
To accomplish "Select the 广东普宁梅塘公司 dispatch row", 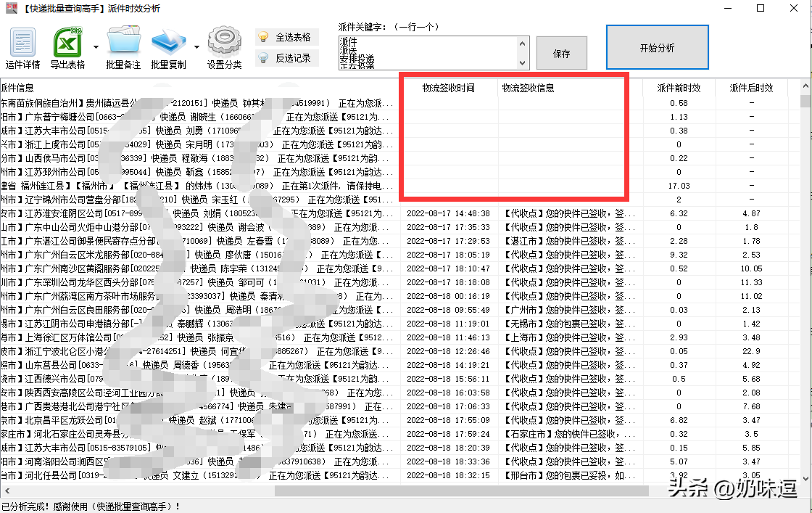I will (x=197, y=117).
